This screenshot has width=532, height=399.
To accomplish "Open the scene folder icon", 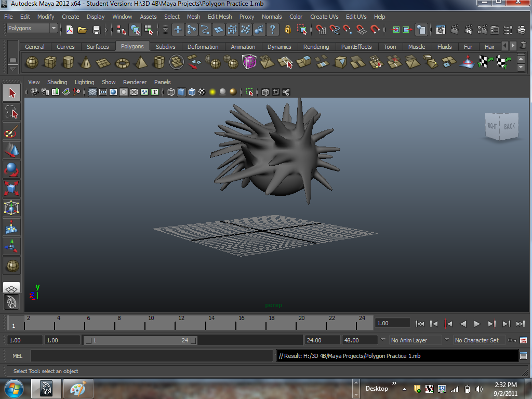I will tap(83, 30).
